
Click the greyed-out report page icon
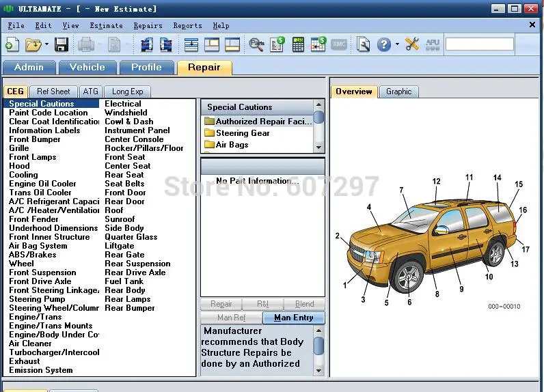coord(114,44)
